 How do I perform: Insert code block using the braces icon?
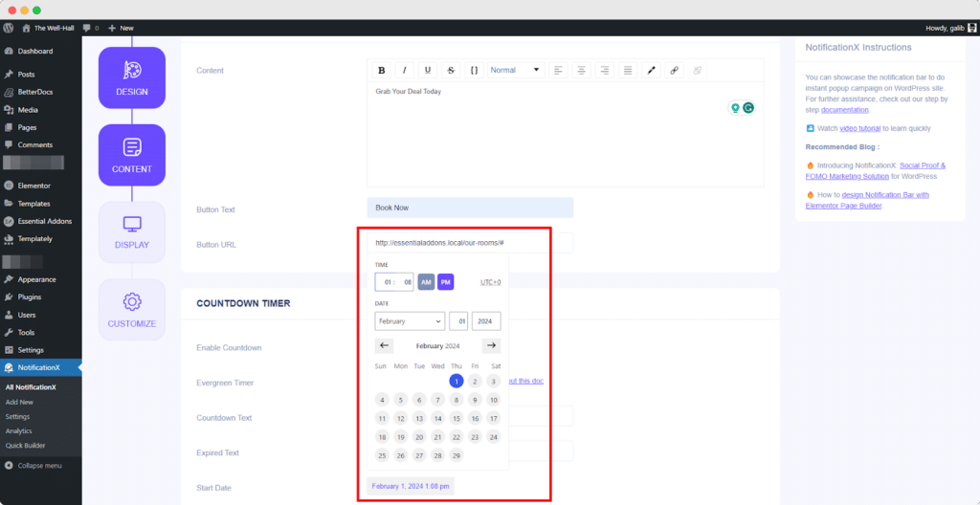(474, 71)
